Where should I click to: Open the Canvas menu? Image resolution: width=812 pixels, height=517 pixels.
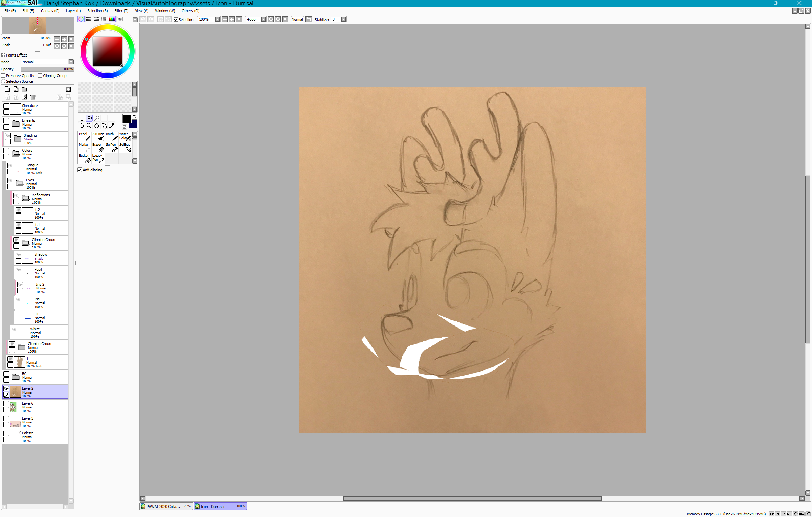point(50,11)
